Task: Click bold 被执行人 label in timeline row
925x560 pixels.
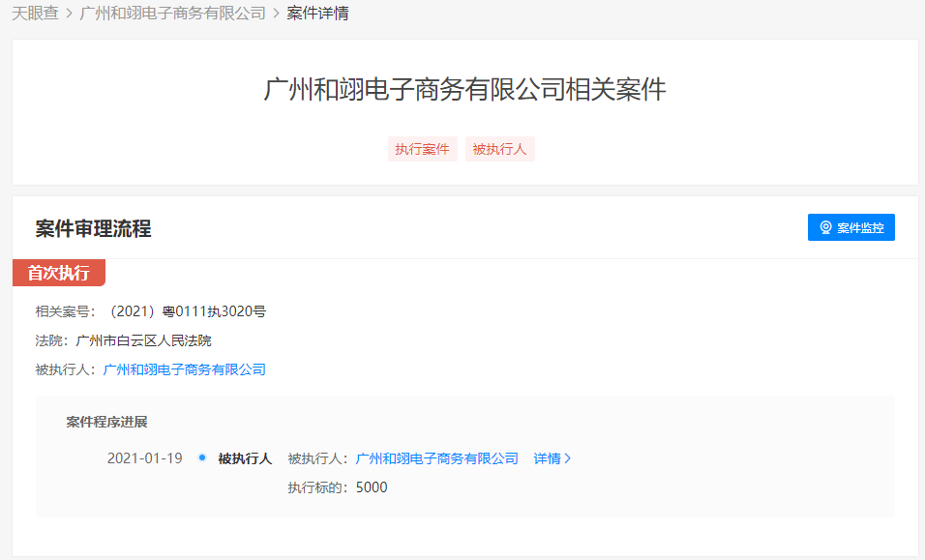Action: 245,458
